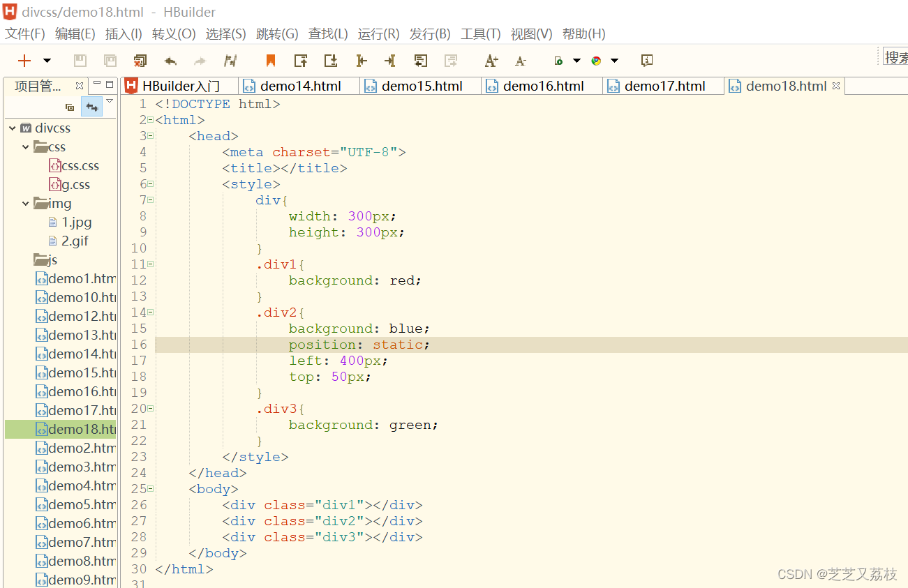908x588 pixels.
Task: Click the greyed-out forward location icon
Action: click(x=450, y=61)
